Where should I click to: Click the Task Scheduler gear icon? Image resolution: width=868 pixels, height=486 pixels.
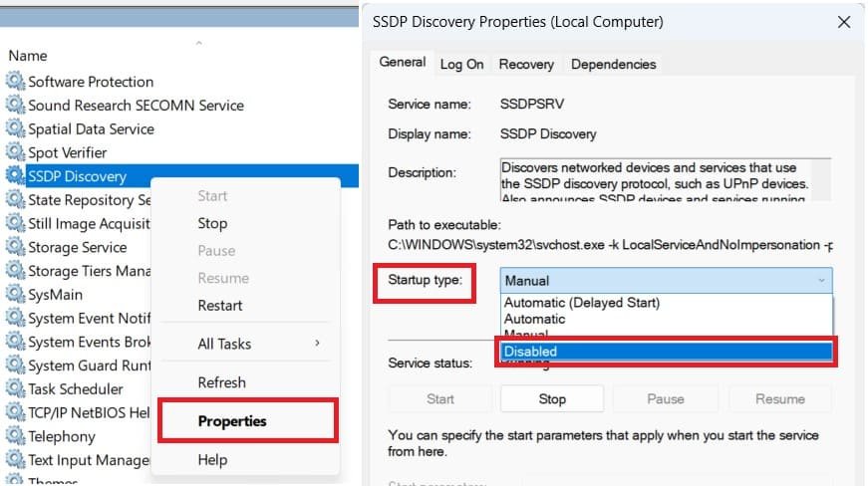(15, 389)
